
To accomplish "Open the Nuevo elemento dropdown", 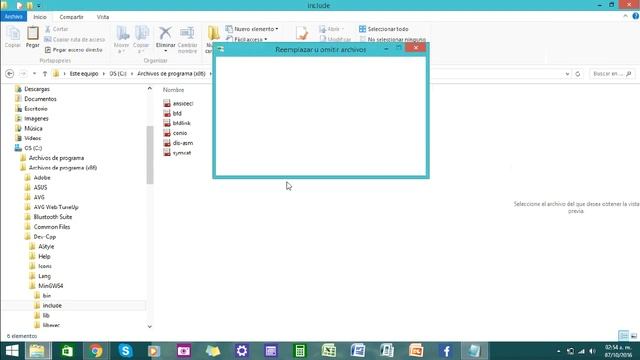I will pyautogui.click(x=252, y=29).
